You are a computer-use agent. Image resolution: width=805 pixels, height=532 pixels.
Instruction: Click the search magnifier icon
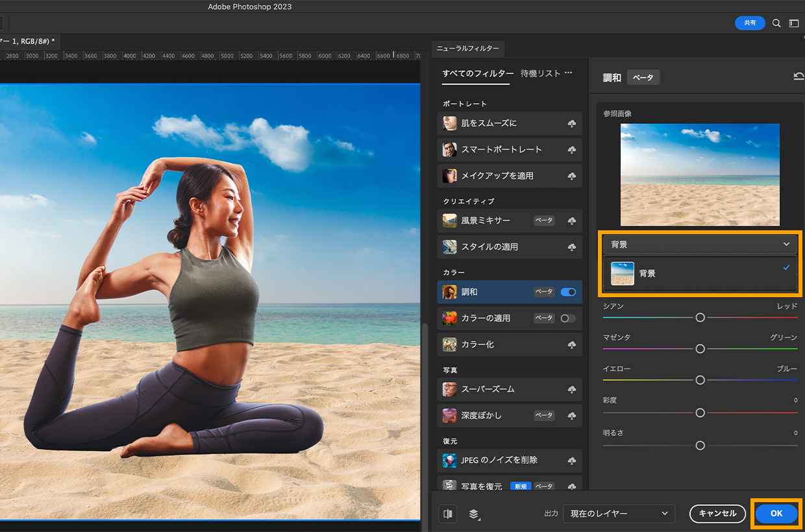click(x=776, y=23)
